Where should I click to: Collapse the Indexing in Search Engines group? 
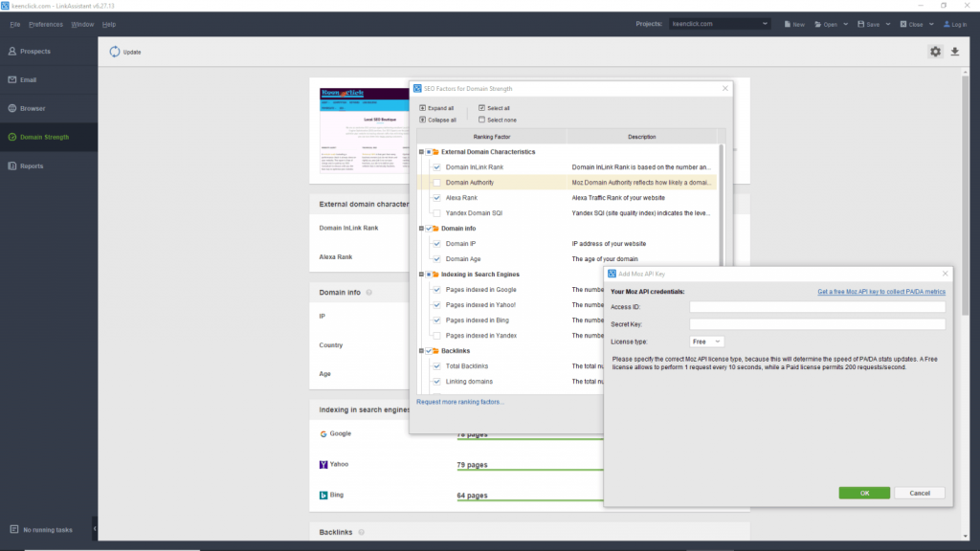(421, 275)
